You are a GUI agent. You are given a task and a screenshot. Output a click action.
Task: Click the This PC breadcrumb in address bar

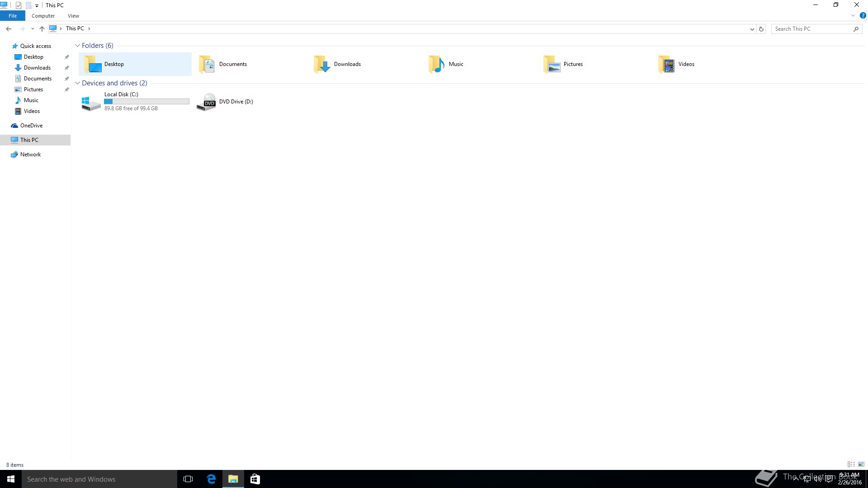coord(75,28)
